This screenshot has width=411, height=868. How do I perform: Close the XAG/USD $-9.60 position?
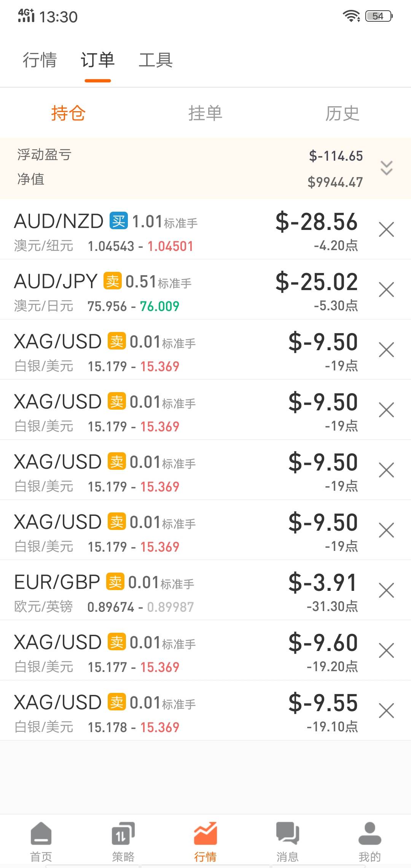[386, 651]
